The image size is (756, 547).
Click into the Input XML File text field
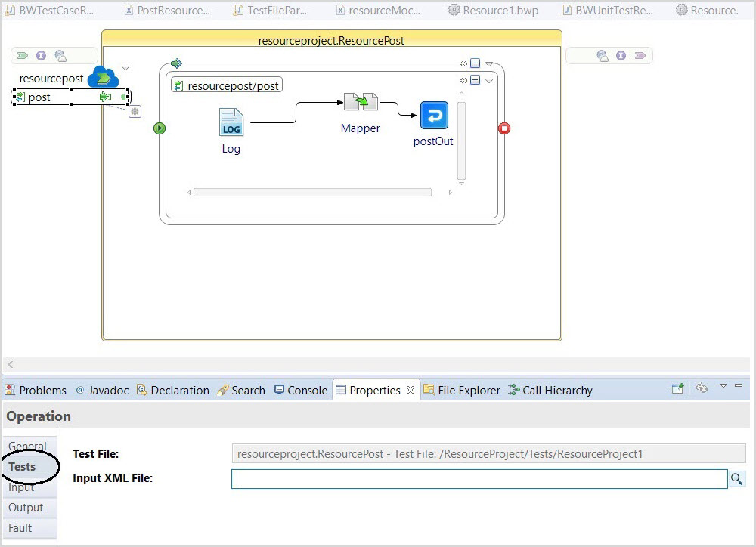[478, 479]
